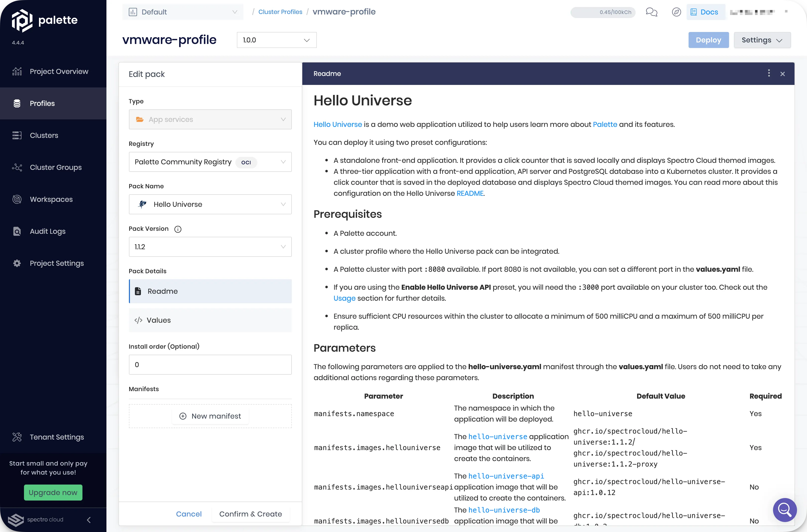Image resolution: width=807 pixels, height=532 pixels.
Task: Click the Prerequisites heading
Action: tap(348, 214)
